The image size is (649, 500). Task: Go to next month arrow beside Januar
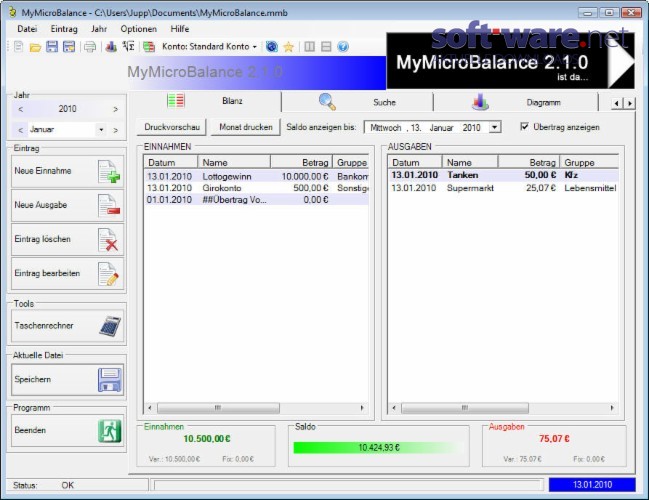click(x=115, y=130)
